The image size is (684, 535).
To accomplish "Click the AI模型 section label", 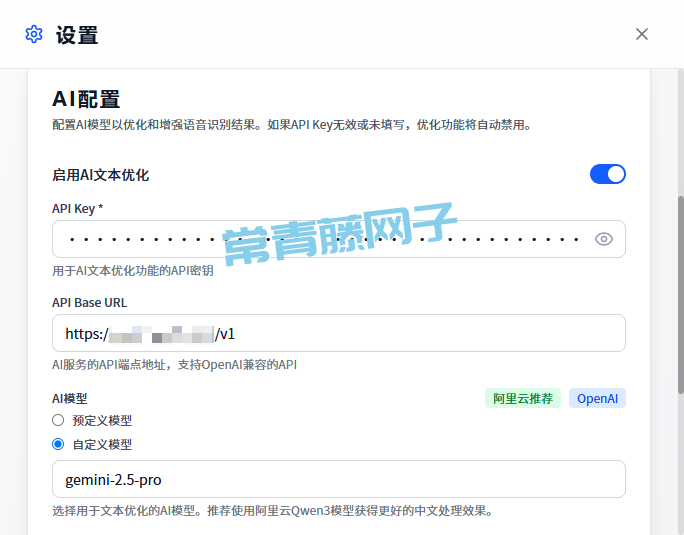I will [69, 398].
